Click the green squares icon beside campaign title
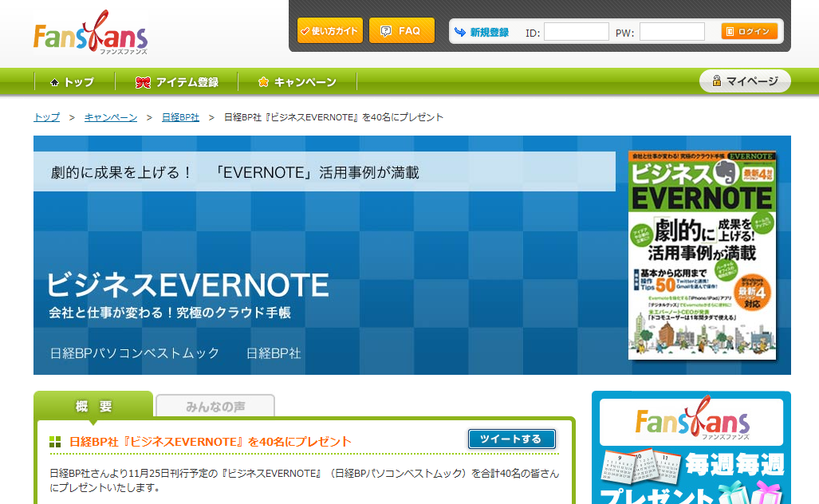 point(55,442)
